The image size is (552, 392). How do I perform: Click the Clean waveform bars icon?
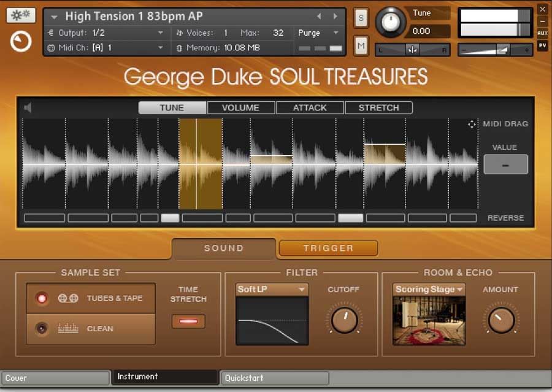coord(68,328)
